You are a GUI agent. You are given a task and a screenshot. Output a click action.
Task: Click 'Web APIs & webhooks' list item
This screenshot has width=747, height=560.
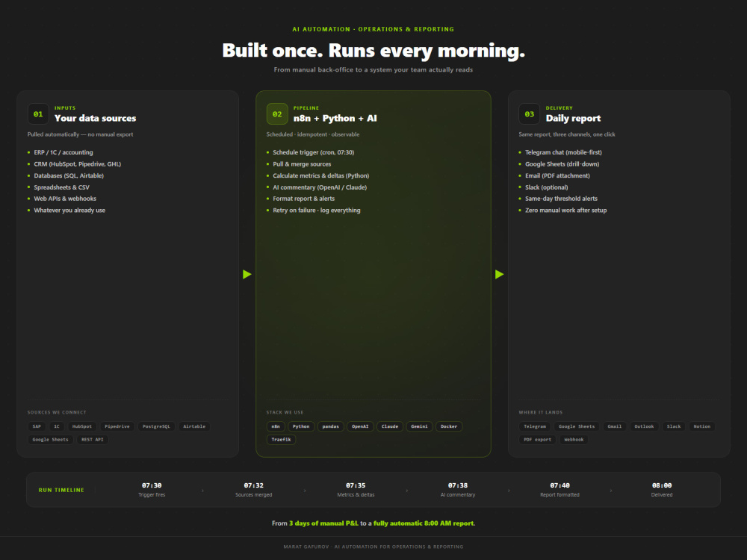(65, 199)
